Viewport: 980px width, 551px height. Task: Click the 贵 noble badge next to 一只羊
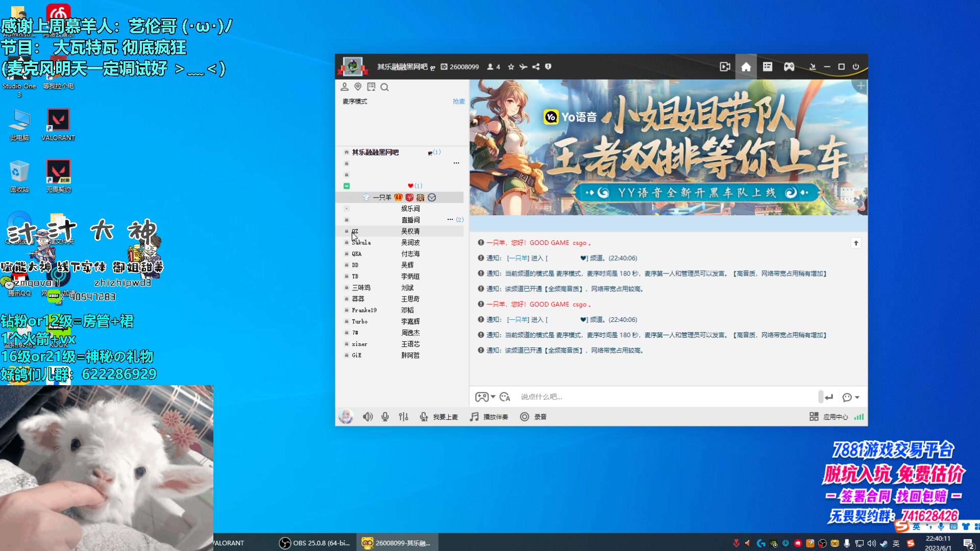tap(420, 197)
